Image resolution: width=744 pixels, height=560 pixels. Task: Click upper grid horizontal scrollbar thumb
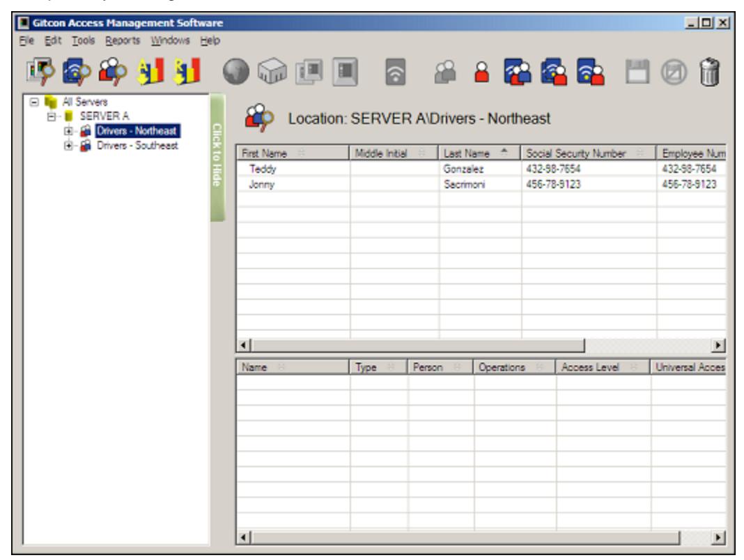coord(417,345)
